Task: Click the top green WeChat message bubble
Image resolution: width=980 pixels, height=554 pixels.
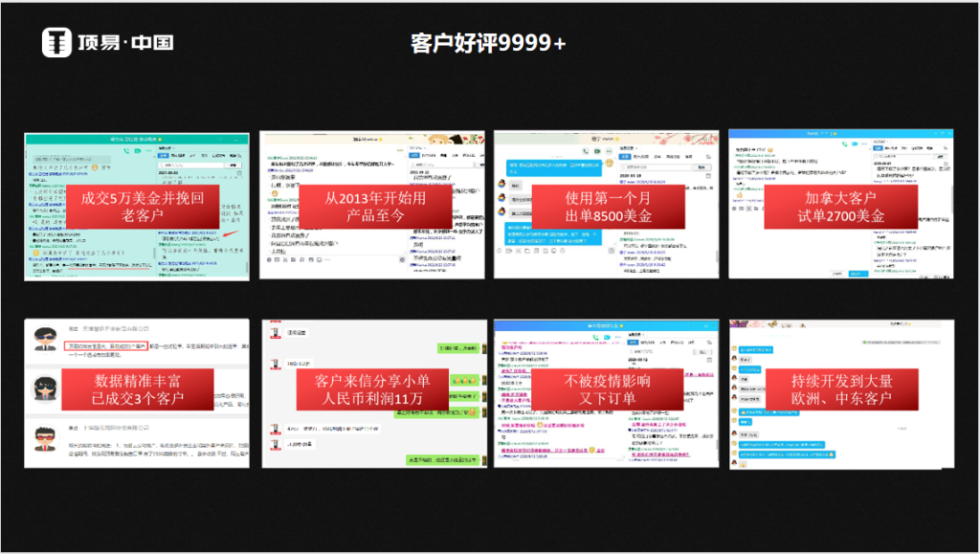Action: (x=457, y=350)
